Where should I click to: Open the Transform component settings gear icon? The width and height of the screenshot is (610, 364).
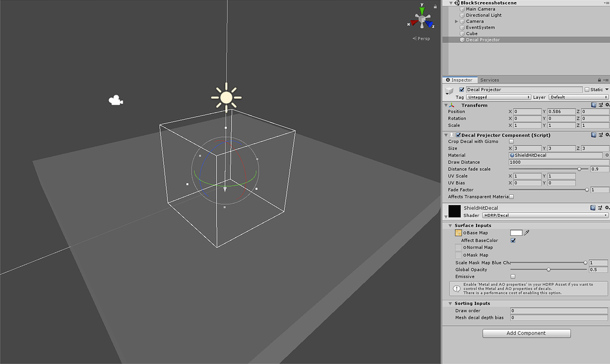tap(606, 105)
